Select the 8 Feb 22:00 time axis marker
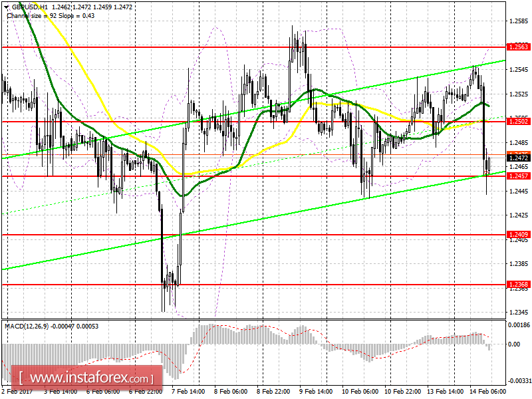The height and width of the screenshot is (399, 532). (x=273, y=391)
